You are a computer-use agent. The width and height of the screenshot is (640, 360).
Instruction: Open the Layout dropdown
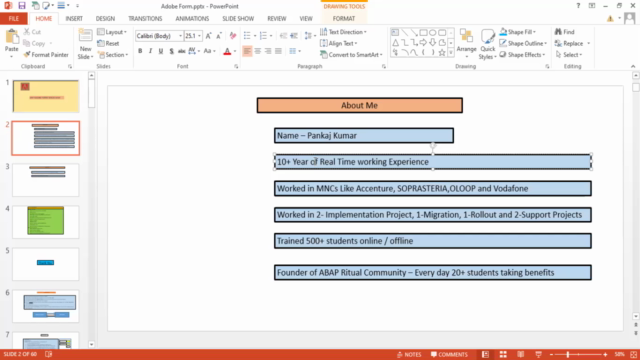[112, 32]
